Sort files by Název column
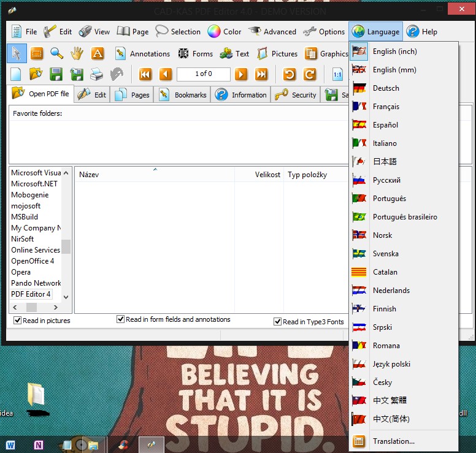This screenshot has height=453, width=476. [155, 175]
